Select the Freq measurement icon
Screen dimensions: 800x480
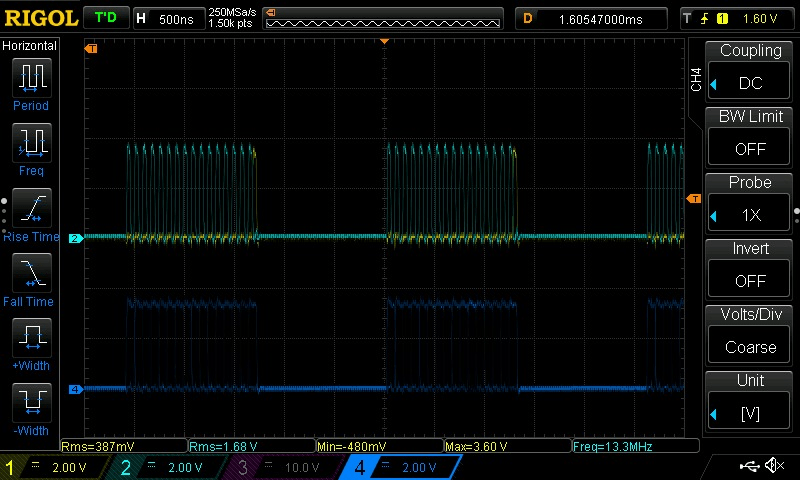(32, 142)
